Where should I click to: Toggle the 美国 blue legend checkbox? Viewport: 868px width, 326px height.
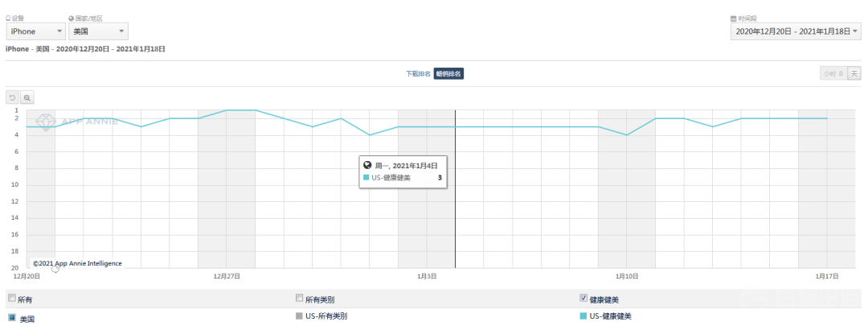[x=12, y=318]
